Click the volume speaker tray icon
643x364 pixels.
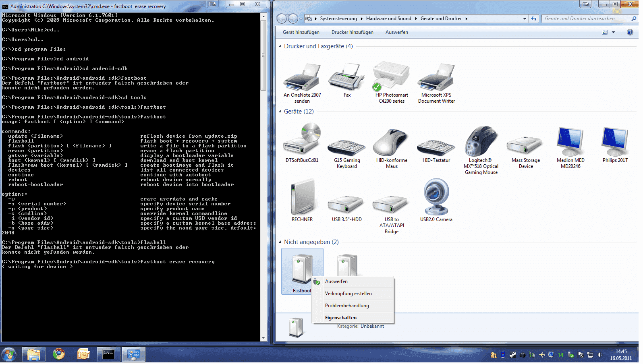600,355
